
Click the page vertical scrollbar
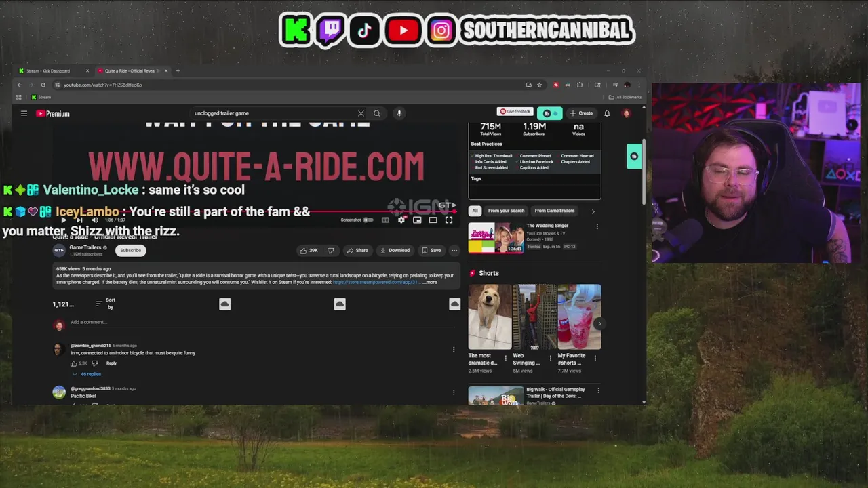click(644, 173)
